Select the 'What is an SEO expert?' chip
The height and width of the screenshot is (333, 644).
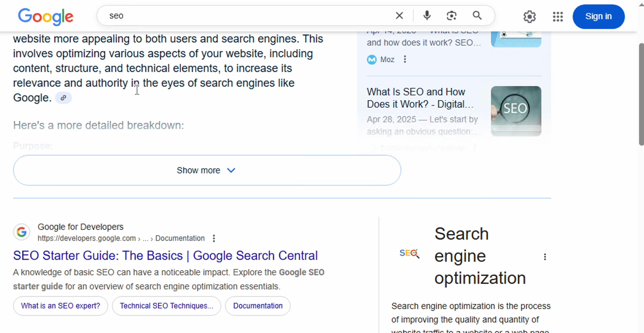60,306
